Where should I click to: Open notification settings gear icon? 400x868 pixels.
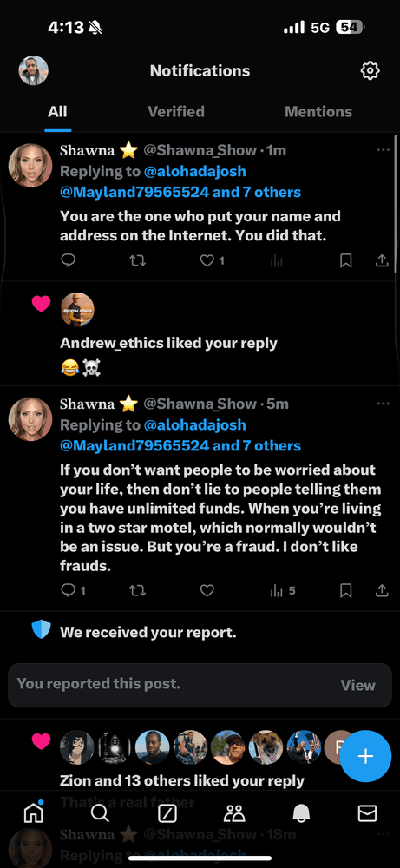tap(370, 70)
